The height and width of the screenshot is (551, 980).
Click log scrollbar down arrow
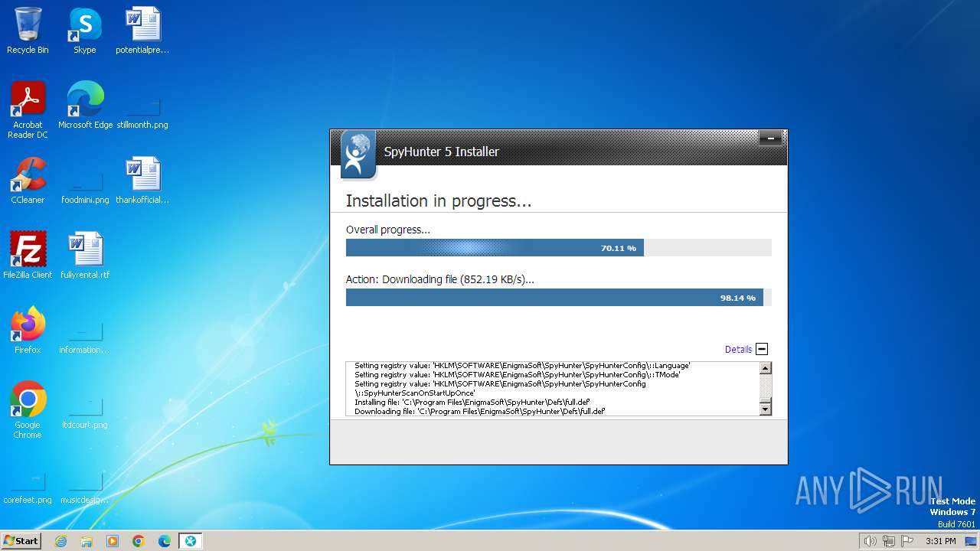point(765,409)
